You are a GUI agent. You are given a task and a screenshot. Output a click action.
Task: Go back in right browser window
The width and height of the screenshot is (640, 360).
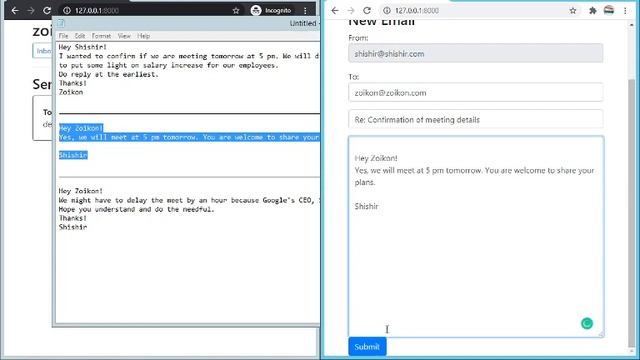point(335,11)
